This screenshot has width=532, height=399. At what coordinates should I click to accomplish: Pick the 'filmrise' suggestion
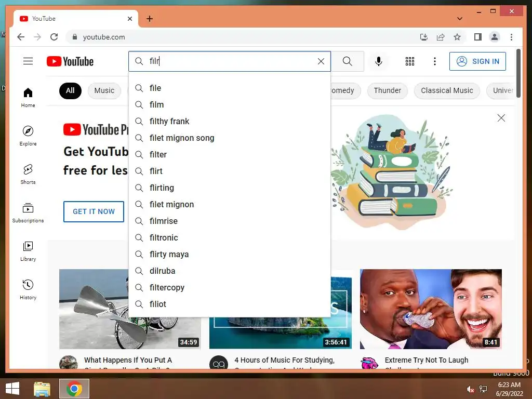[230, 221]
